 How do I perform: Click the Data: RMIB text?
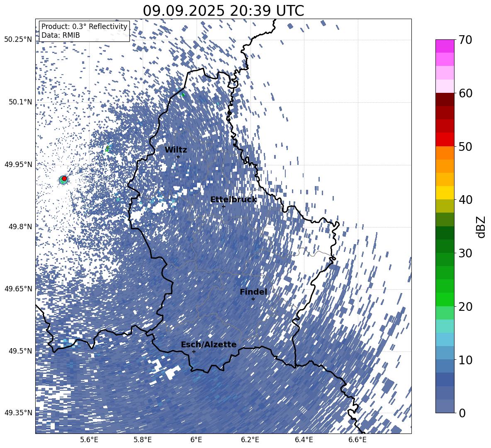pyautogui.click(x=61, y=35)
